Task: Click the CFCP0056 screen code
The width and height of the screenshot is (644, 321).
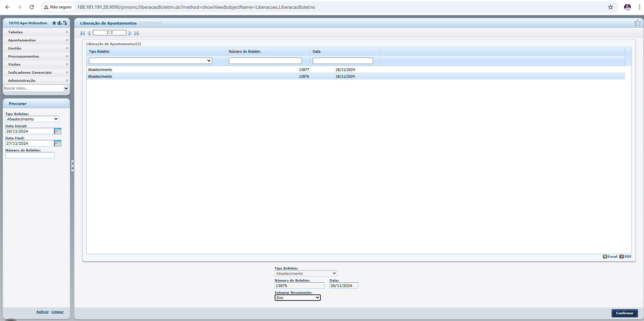Action: [x=151, y=23]
